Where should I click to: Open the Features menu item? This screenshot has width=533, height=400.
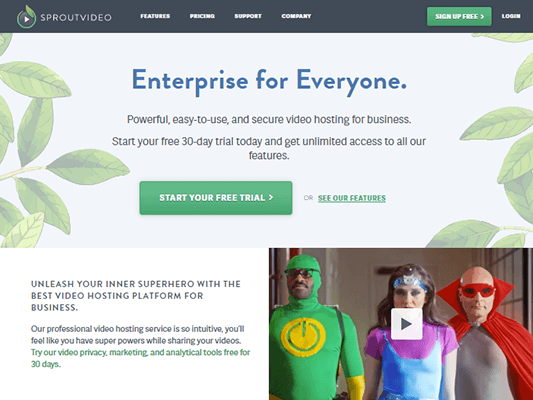155,16
